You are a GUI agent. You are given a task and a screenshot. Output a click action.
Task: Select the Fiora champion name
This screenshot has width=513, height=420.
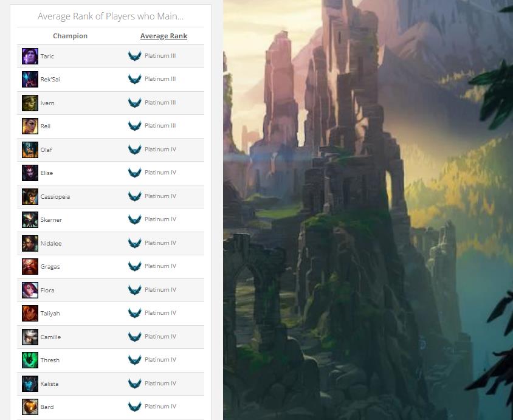(x=47, y=291)
